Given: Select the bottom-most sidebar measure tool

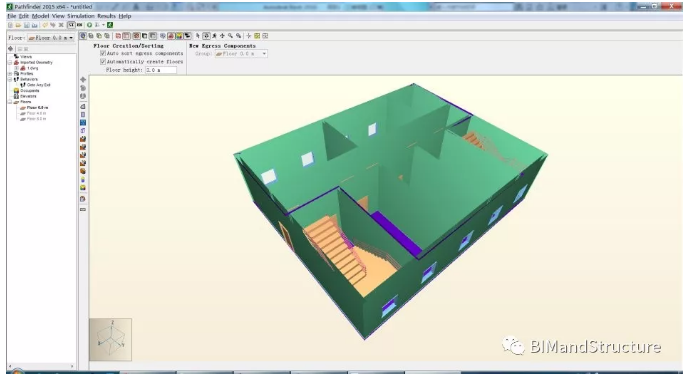Looking at the screenshot, I should [83, 209].
